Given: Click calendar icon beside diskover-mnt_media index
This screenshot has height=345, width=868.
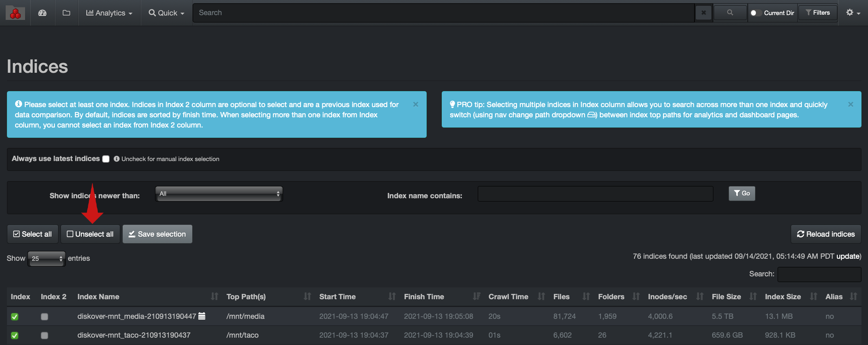Looking at the screenshot, I should coord(202,316).
